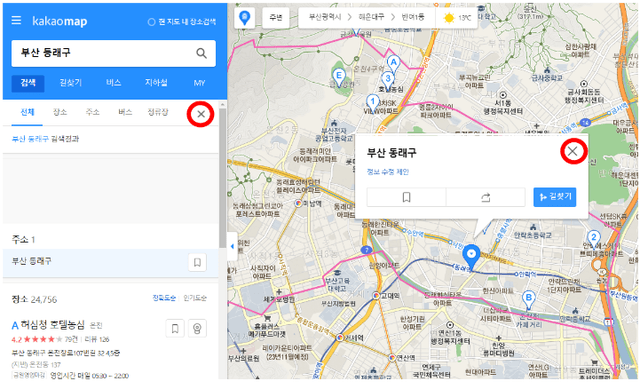The height and width of the screenshot is (383, 640).
Task: Click 정보 수정 제안 link in popup
Action: pos(387,172)
